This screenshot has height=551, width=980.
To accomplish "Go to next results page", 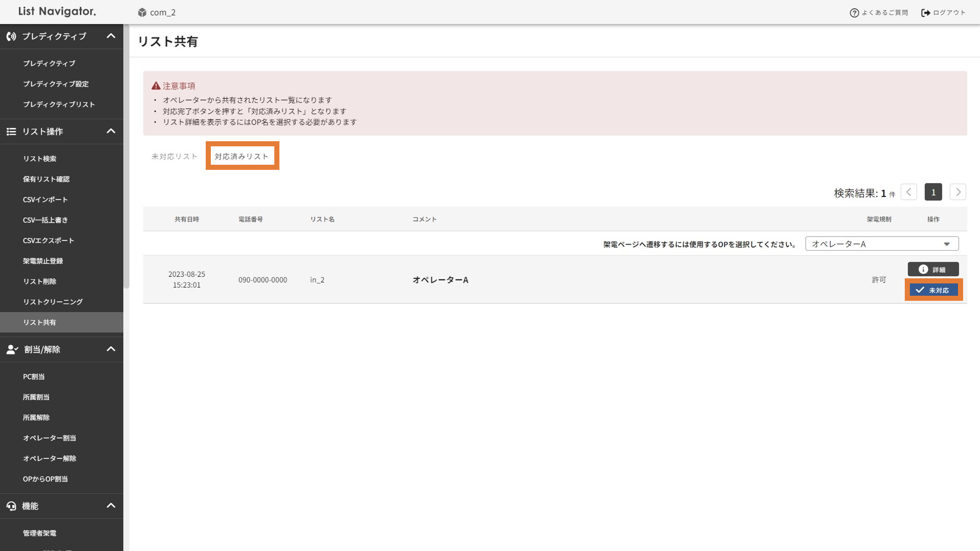I will pyautogui.click(x=957, y=192).
